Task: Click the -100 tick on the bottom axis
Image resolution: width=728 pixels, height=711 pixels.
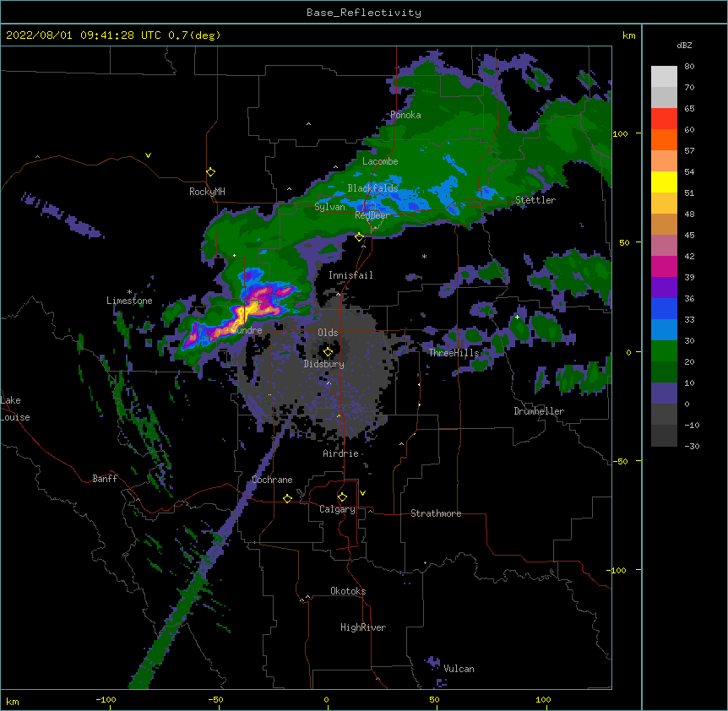Action: 106,700
